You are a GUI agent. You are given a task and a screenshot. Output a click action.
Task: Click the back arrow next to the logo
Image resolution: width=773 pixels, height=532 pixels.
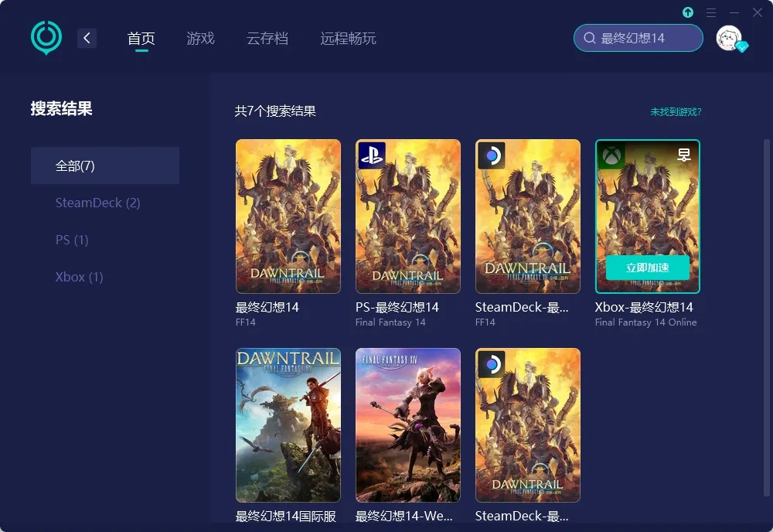point(87,38)
